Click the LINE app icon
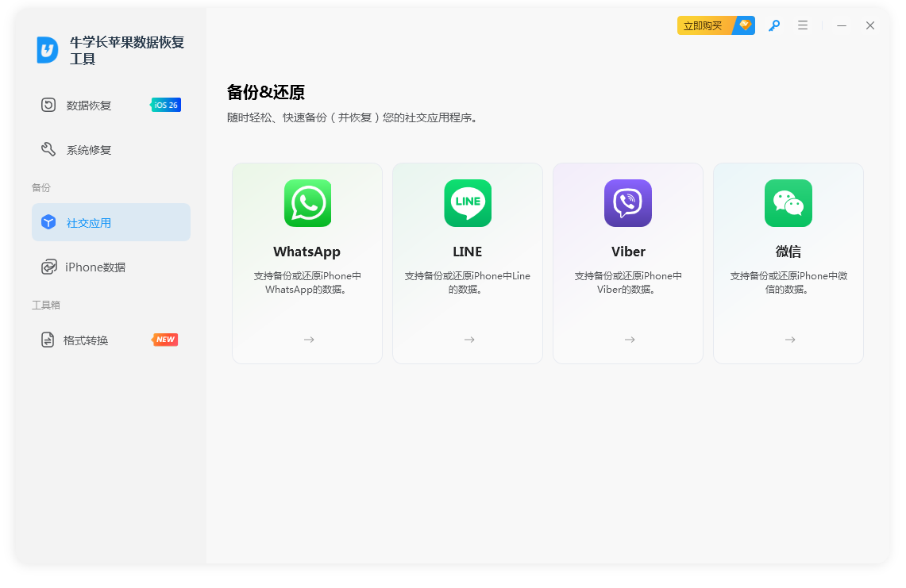Viewport: 906px width, 588px height. (468, 203)
